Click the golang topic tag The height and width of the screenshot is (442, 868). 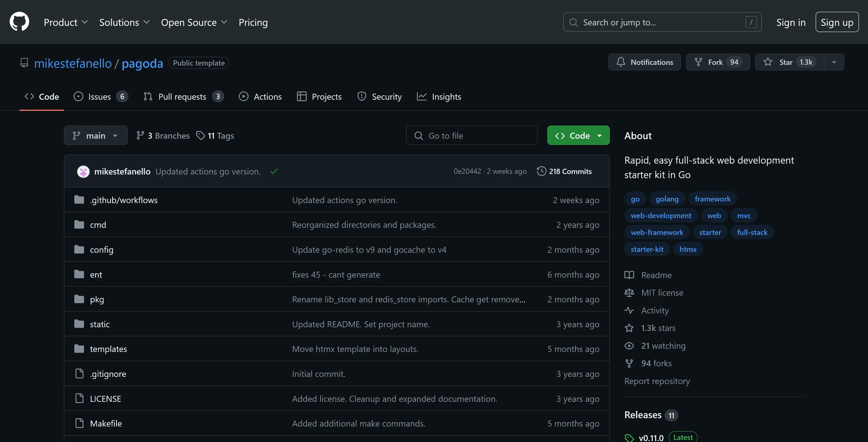pyautogui.click(x=667, y=199)
